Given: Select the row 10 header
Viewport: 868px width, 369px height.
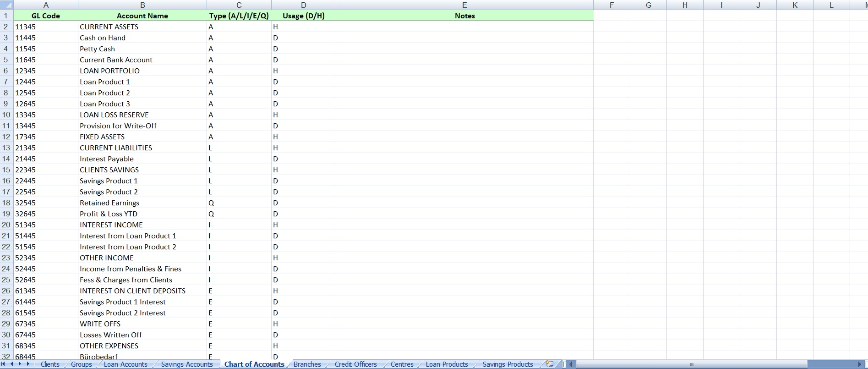Looking at the screenshot, I should pos(6,115).
